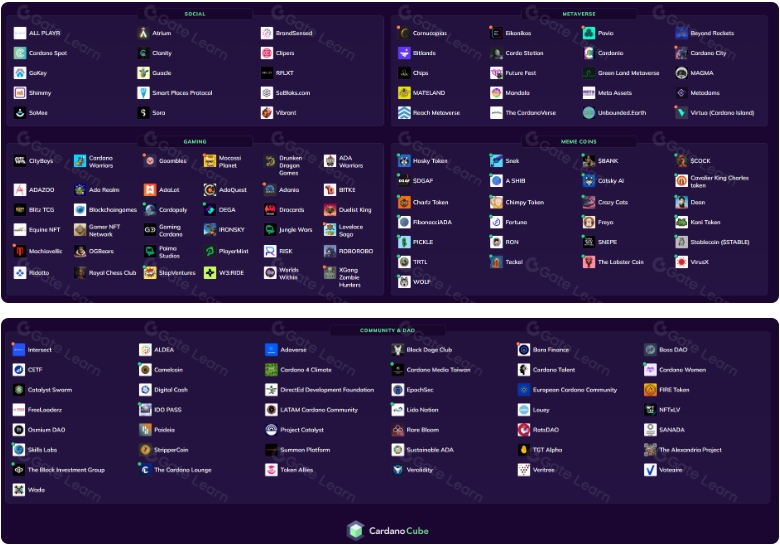Select the Cornucopias icon in Metaverse
The width and height of the screenshot is (780, 545).
(x=404, y=33)
